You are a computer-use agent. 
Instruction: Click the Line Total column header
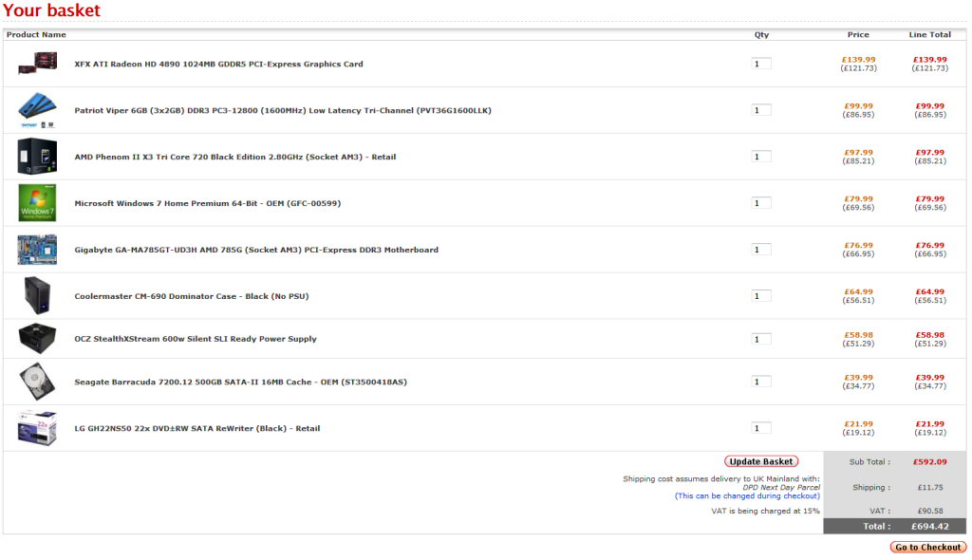[930, 35]
